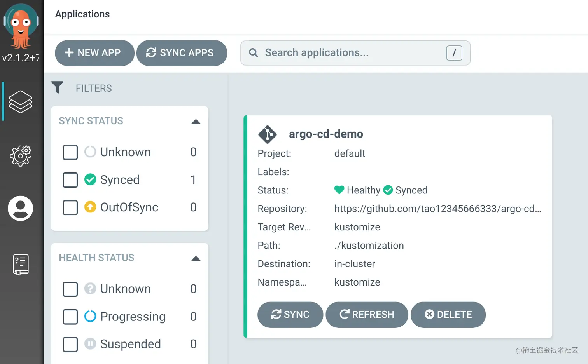Open the argo-cd-demo application title

coord(326,134)
